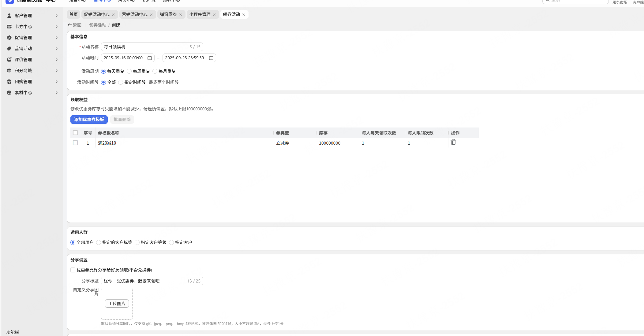Open the end date calendar icon
This screenshot has width=644, height=336.
(x=211, y=58)
